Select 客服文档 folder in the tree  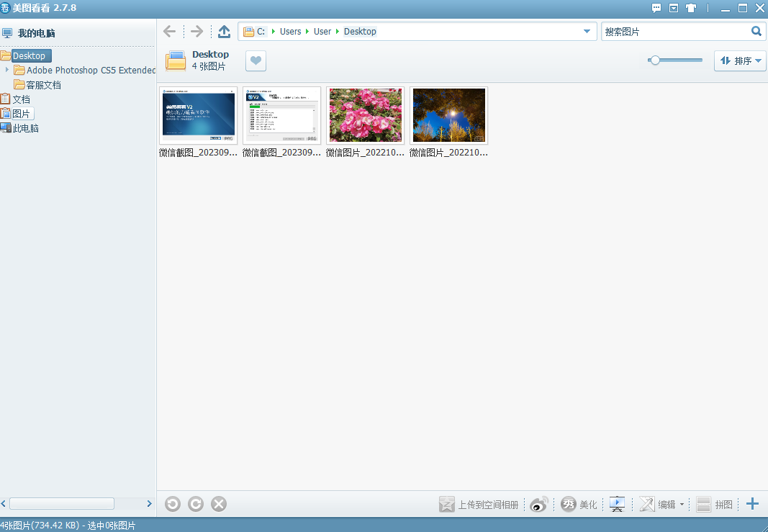(x=43, y=85)
